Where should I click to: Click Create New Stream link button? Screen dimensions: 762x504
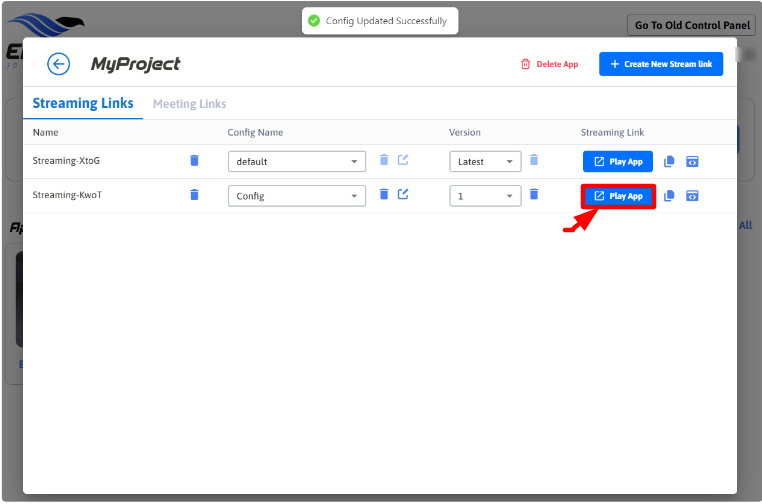660,64
